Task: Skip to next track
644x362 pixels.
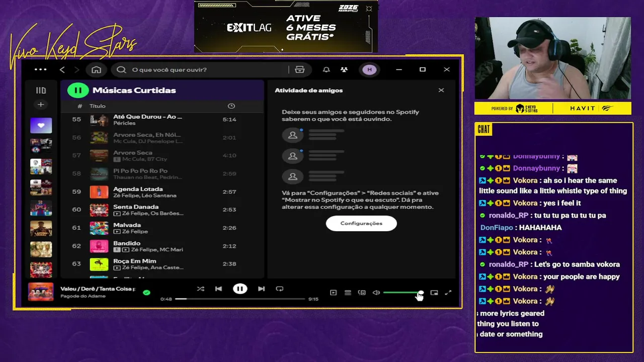Action: [261, 289]
